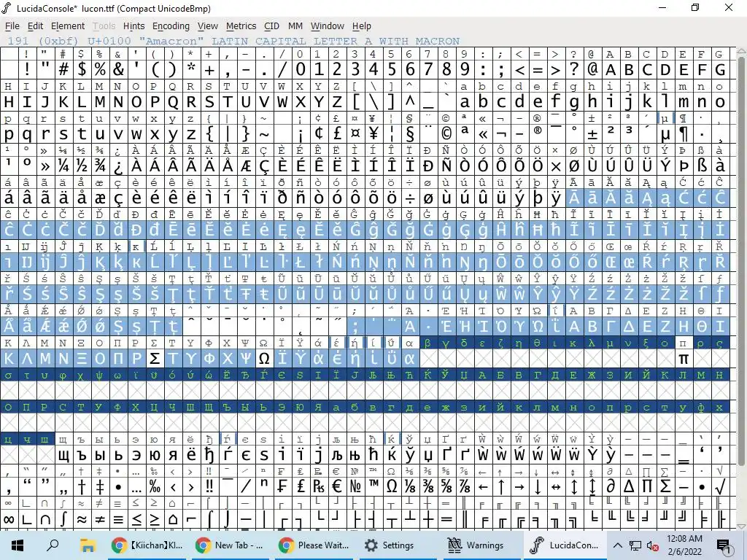This screenshot has width=747, height=560.
Task: Select the square root glyph cell
Action: [x=720, y=486]
